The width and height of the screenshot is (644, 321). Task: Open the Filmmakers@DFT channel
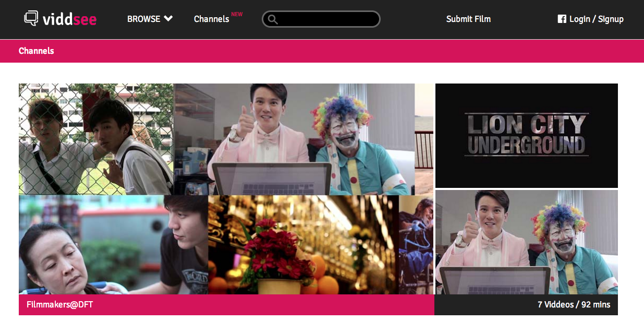226,198
